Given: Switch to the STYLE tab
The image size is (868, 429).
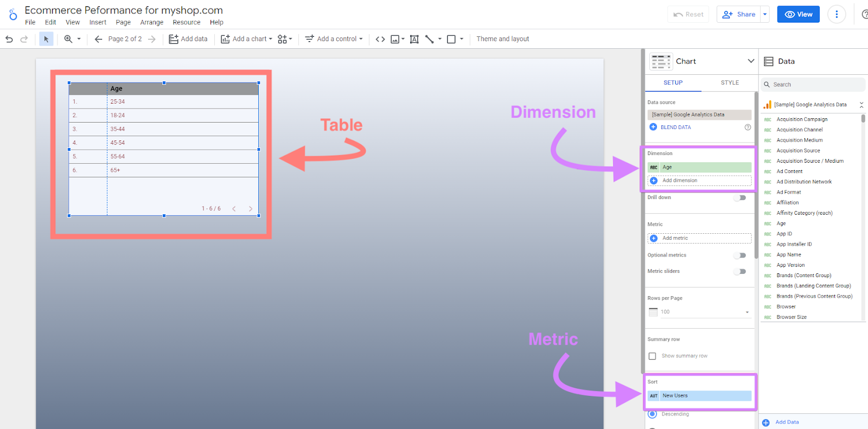Looking at the screenshot, I should coord(730,83).
